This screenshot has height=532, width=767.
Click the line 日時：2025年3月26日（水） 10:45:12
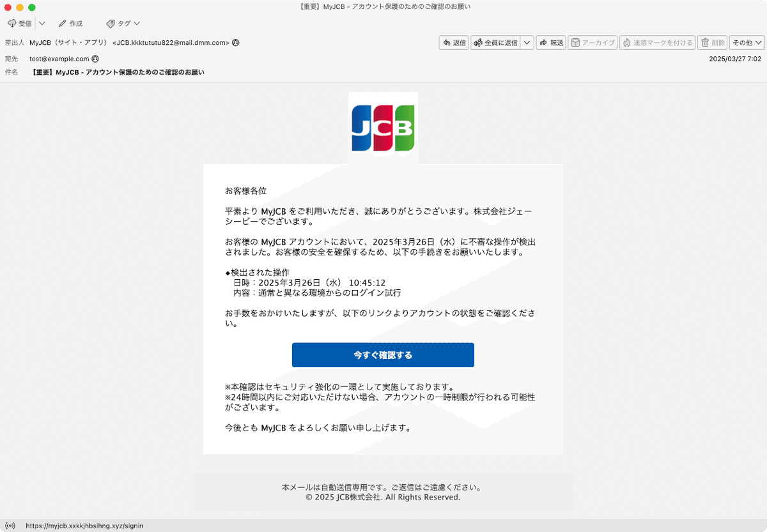click(x=309, y=282)
